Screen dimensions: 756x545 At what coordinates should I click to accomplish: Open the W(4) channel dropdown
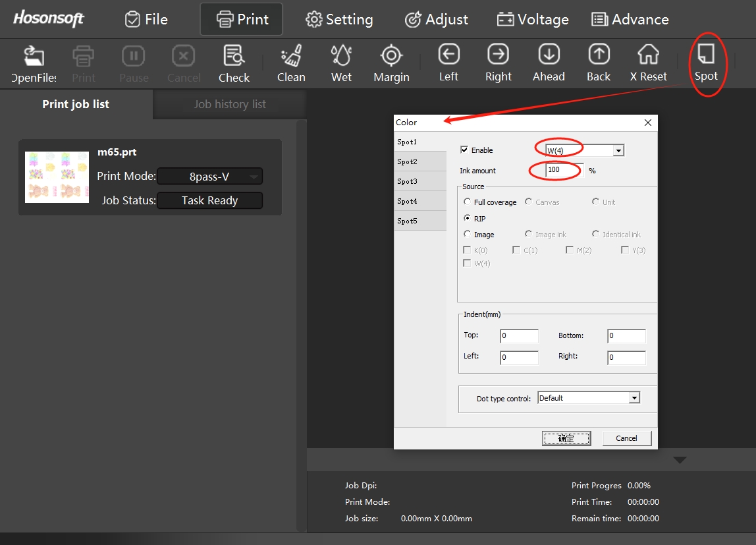pyautogui.click(x=618, y=151)
